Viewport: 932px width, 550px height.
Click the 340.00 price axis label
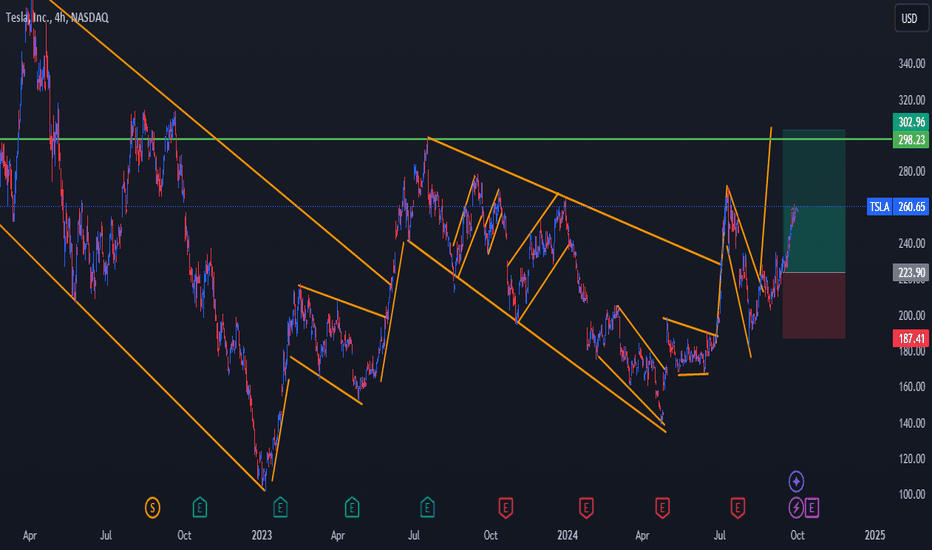[911, 64]
